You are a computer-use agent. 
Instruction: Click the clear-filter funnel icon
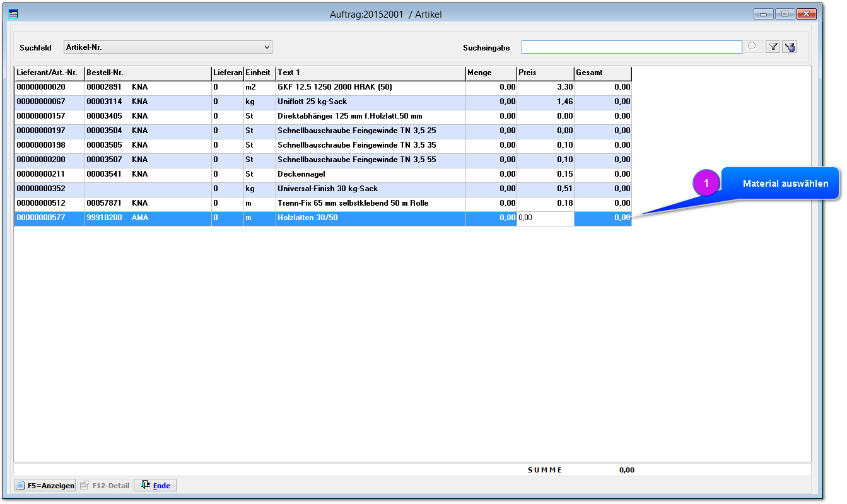[789, 47]
